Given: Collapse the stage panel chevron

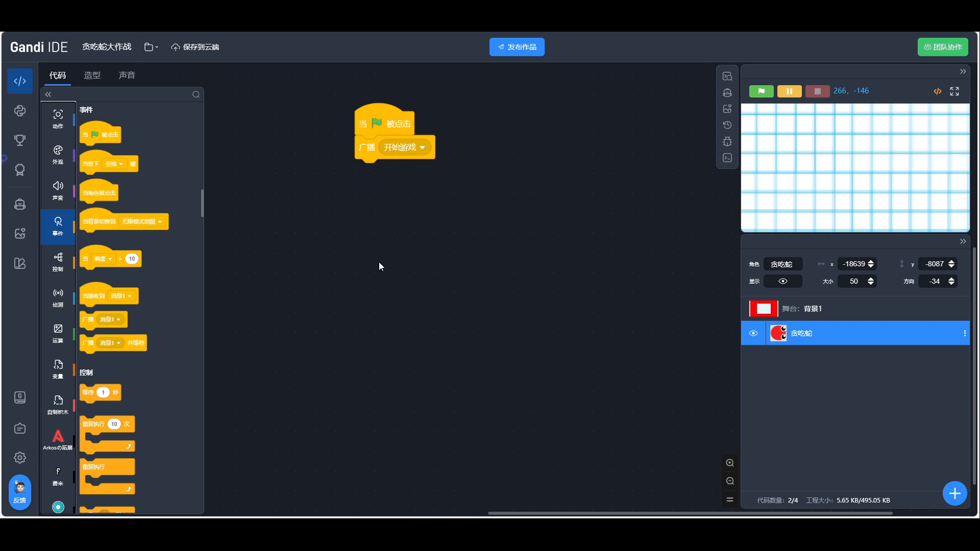Looking at the screenshot, I should point(963,71).
